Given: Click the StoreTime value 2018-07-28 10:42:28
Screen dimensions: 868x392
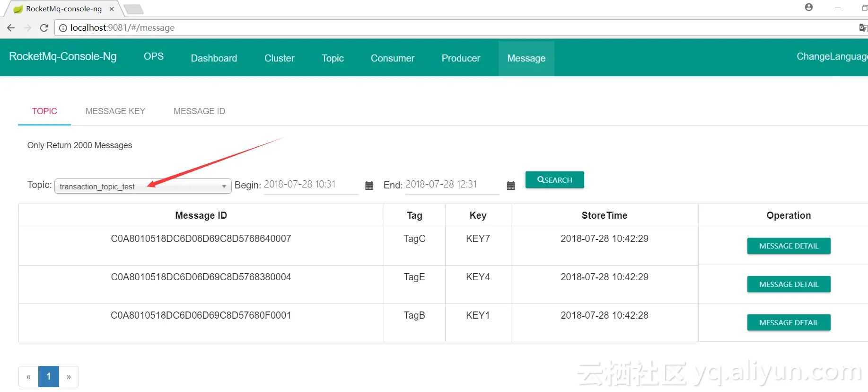Looking at the screenshot, I should [x=605, y=315].
